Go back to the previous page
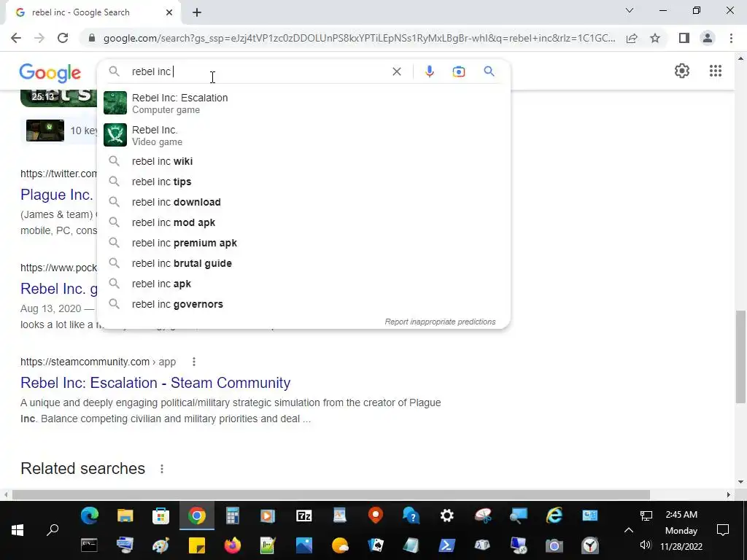Viewport: 747px width, 560px height. pyautogui.click(x=16, y=38)
